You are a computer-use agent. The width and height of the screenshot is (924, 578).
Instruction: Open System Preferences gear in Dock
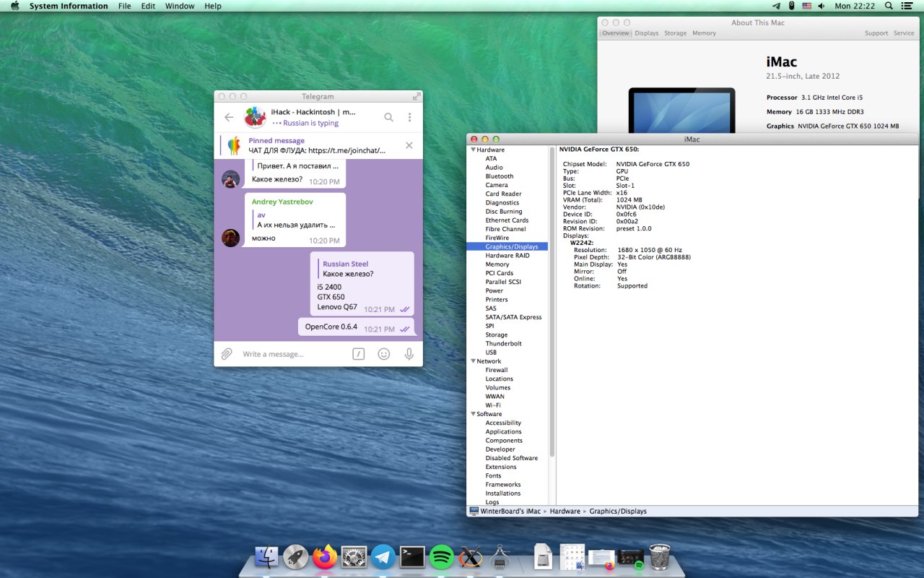354,557
